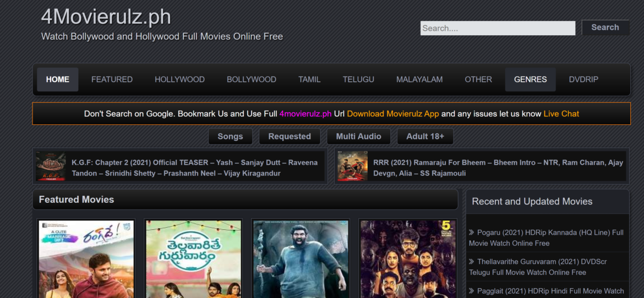Viewport: 644px width, 298px height.
Task: Click the arrow icon beside the Pogaru entry
Action: pyautogui.click(x=472, y=233)
